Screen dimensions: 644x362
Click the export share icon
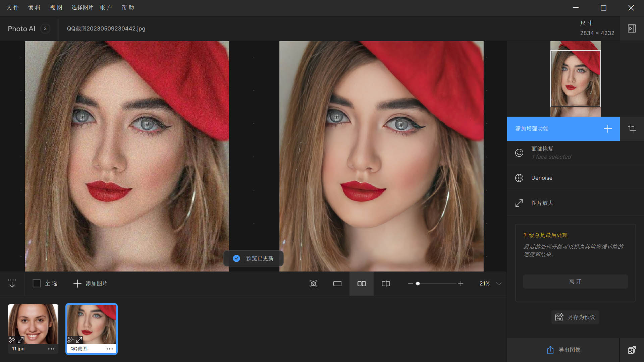point(550,350)
